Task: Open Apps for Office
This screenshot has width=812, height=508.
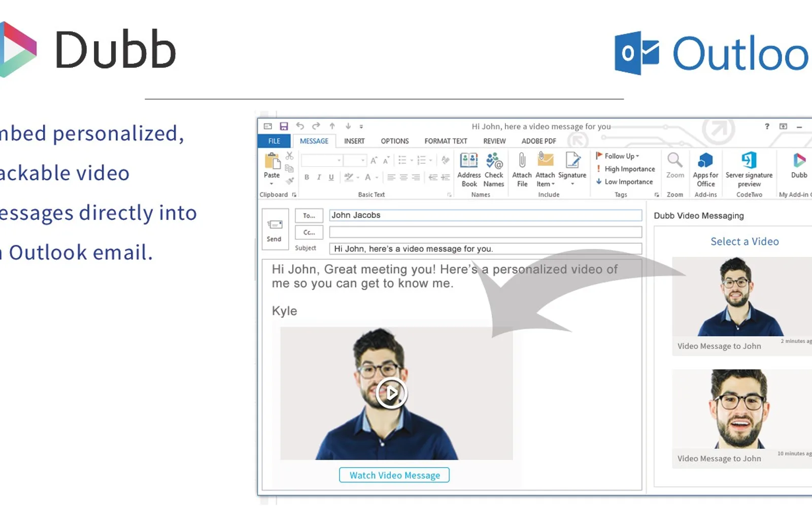Action: [705, 170]
